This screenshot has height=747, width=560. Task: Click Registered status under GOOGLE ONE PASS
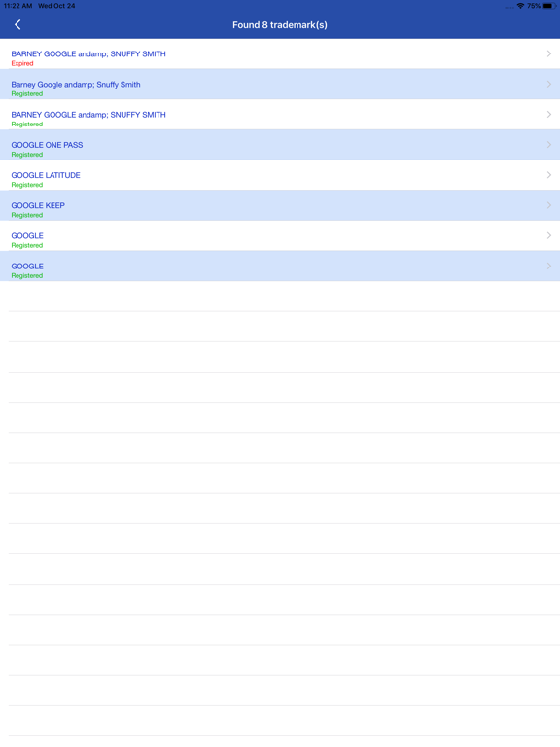tap(27, 155)
